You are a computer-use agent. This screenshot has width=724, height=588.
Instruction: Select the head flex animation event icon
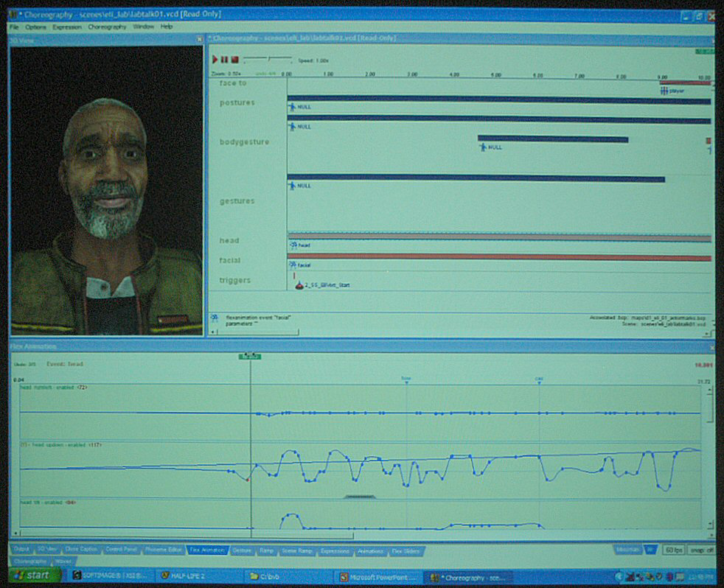[x=293, y=245]
